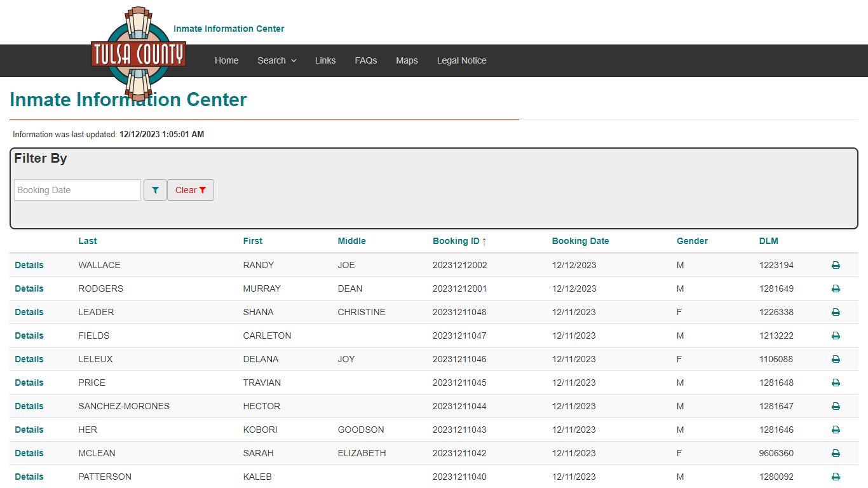Image resolution: width=868 pixels, height=488 pixels.
Task: Select the GOODSON middle name cell
Action: (x=361, y=430)
